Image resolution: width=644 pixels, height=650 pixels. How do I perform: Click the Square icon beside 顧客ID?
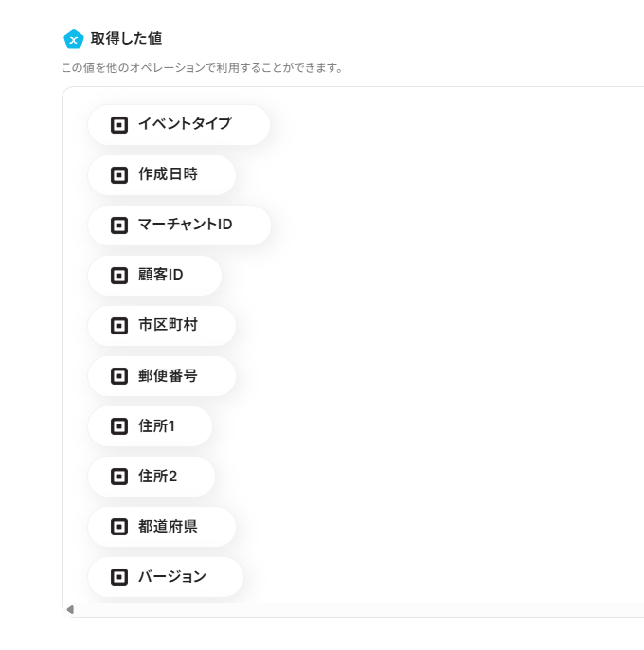[119, 276]
